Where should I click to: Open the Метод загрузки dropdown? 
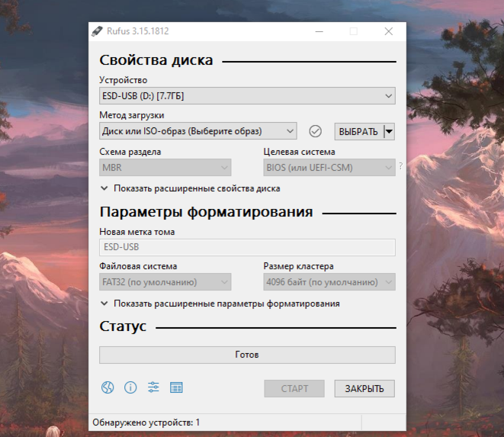point(198,131)
